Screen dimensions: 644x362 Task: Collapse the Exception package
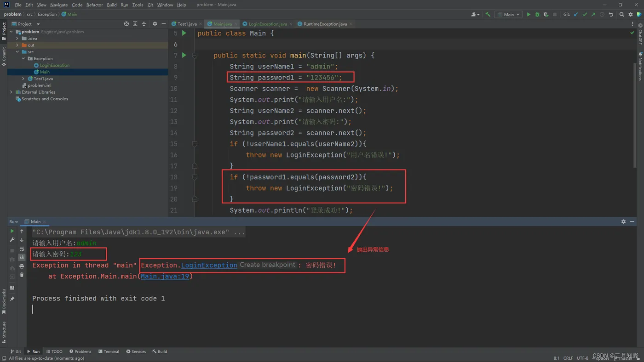23,58
